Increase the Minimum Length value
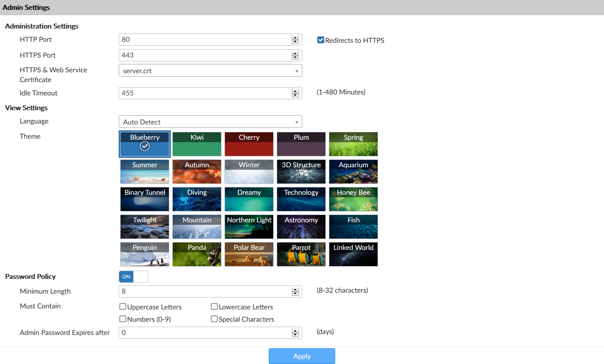The width and height of the screenshot is (604, 364). pos(295,289)
